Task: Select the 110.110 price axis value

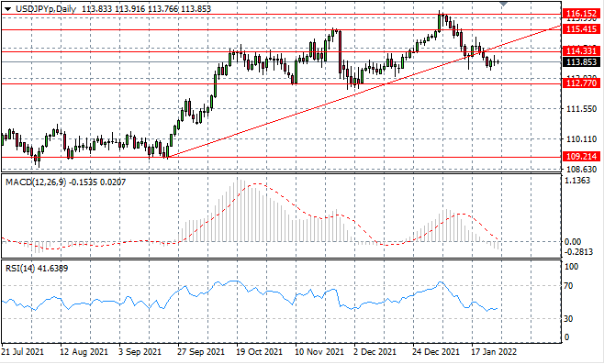Action: tap(581, 139)
